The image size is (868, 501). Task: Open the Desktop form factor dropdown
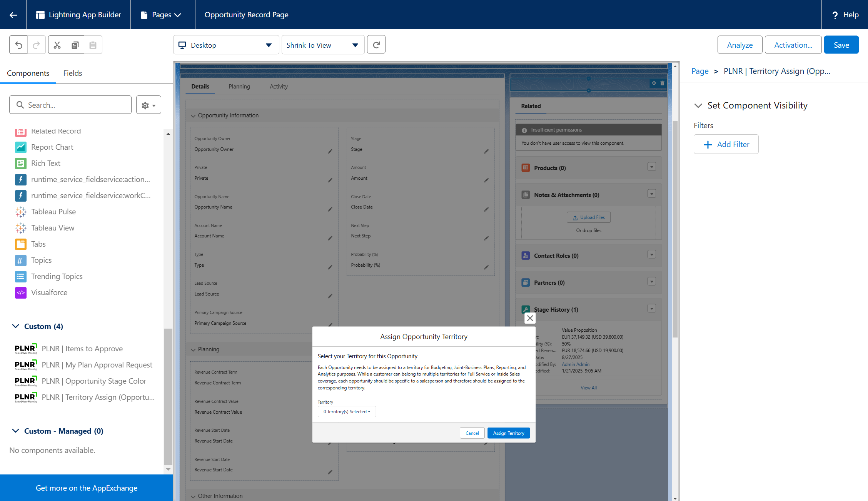226,45
